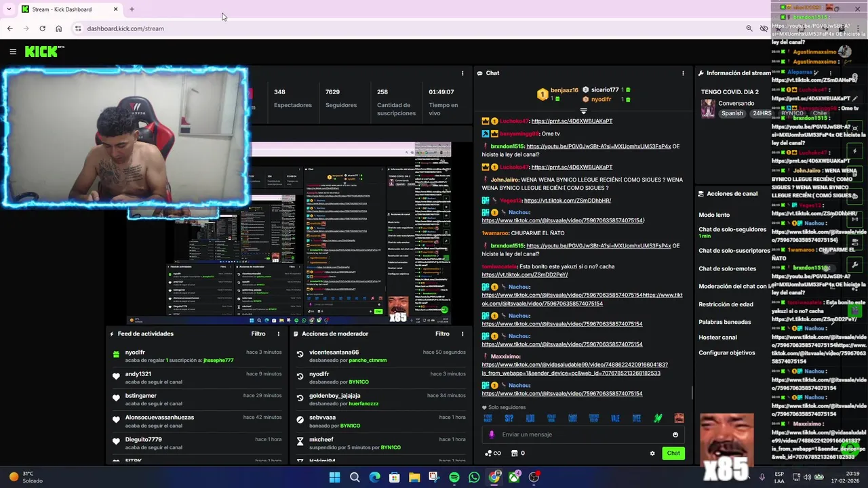
Task: Reload the dashboard page in browser
Action: click(42, 28)
